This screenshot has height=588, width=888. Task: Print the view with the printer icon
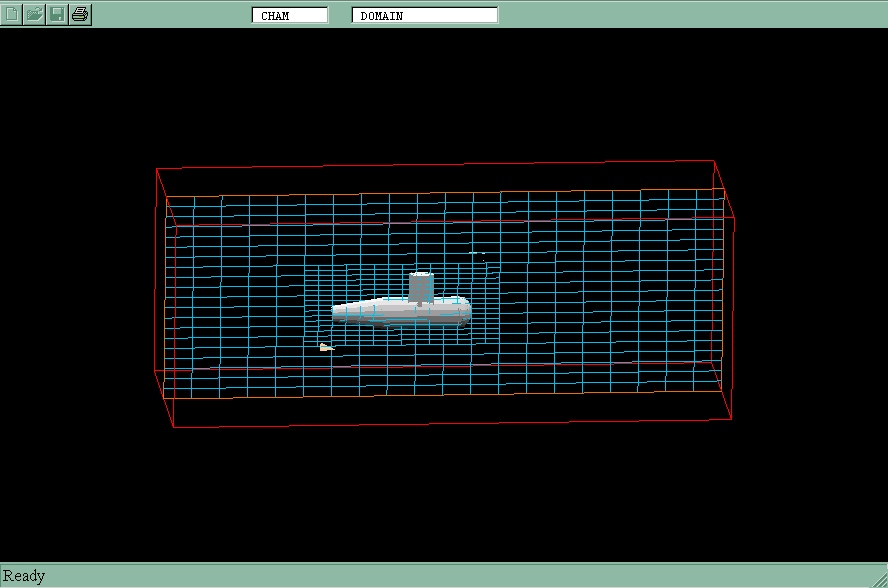click(80, 14)
